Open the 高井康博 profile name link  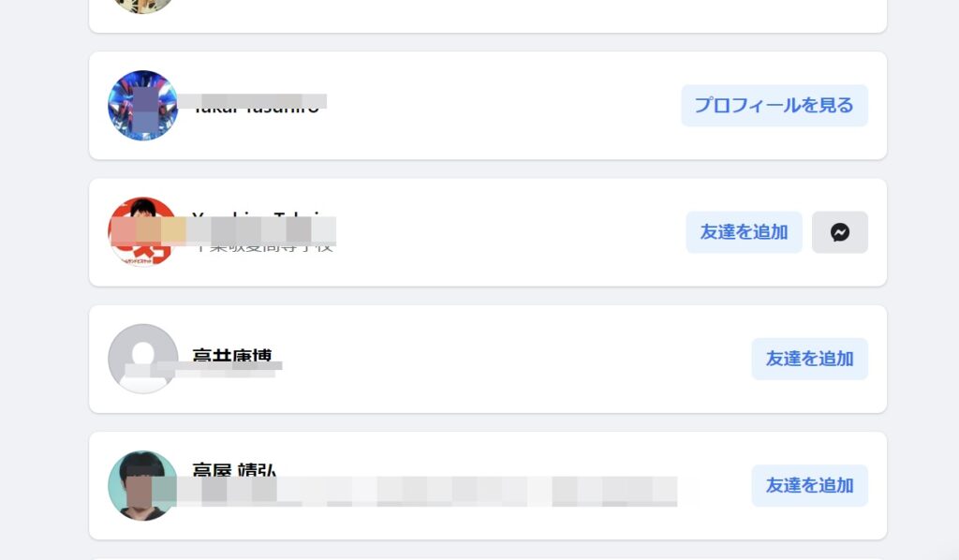[x=232, y=355]
